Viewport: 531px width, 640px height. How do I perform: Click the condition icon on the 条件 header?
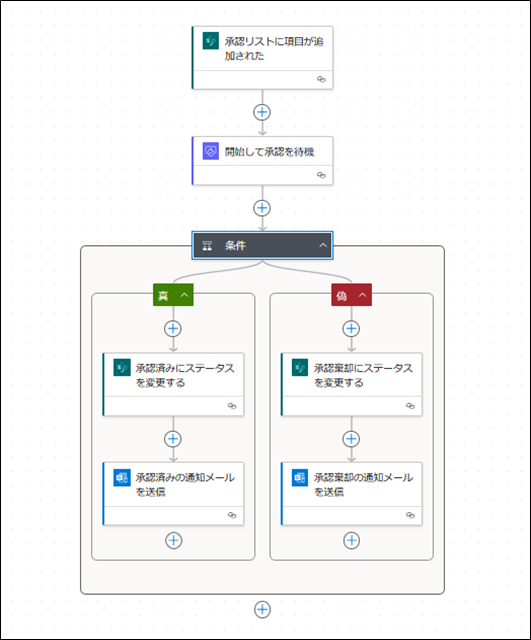(207, 245)
